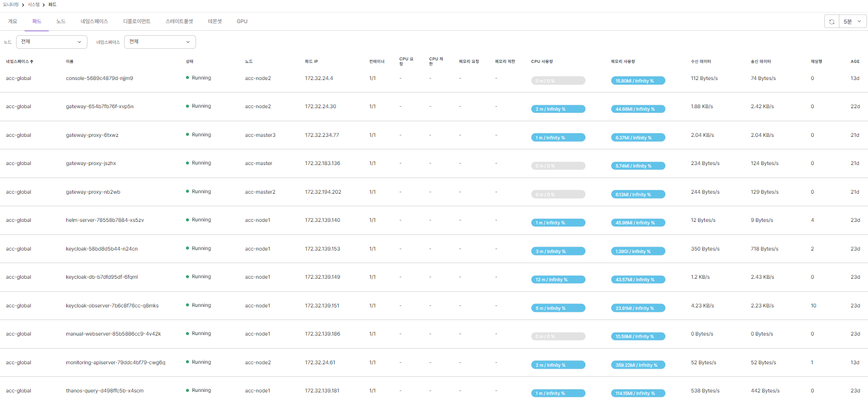
Task: Click the CPU 사용량 column header
Action: [542, 61]
